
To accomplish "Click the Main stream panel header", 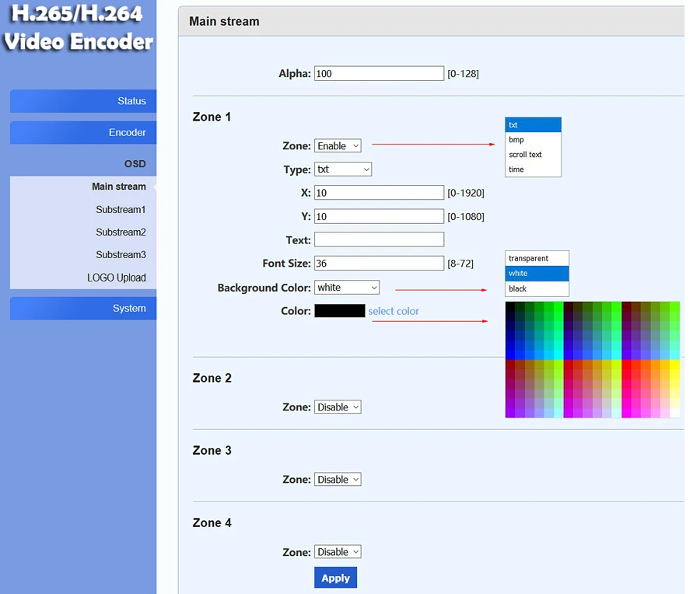I will click(x=431, y=22).
